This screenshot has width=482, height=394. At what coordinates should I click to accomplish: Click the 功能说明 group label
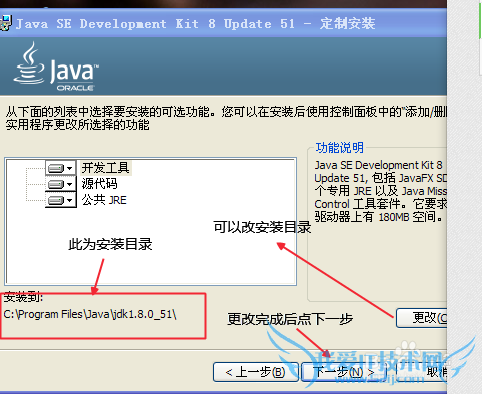(x=339, y=148)
